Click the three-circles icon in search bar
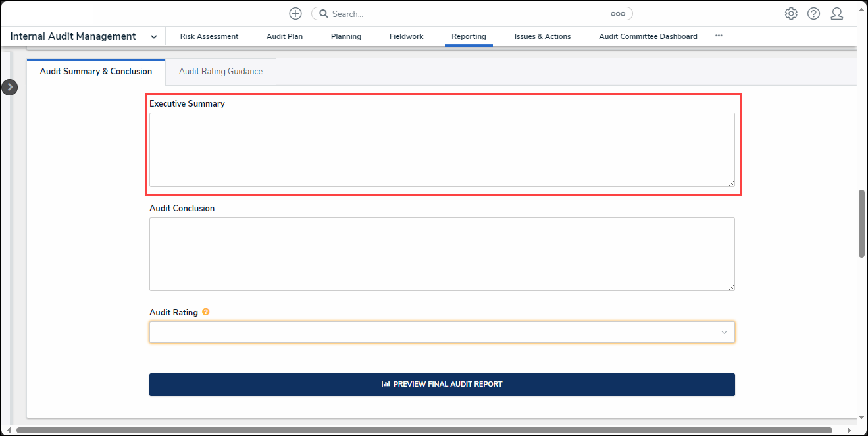The width and height of the screenshot is (868, 436). pyautogui.click(x=617, y=14)
